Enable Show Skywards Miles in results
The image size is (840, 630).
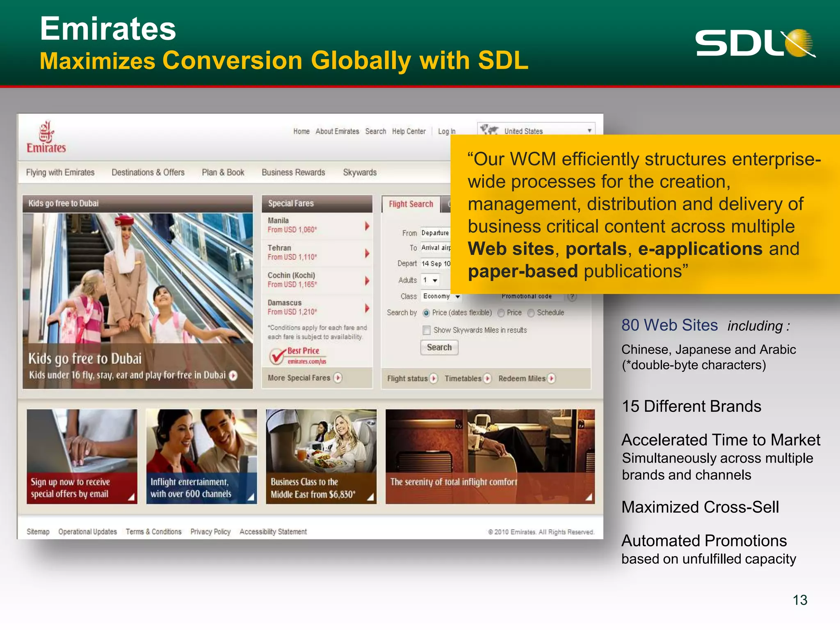point(427,330)
